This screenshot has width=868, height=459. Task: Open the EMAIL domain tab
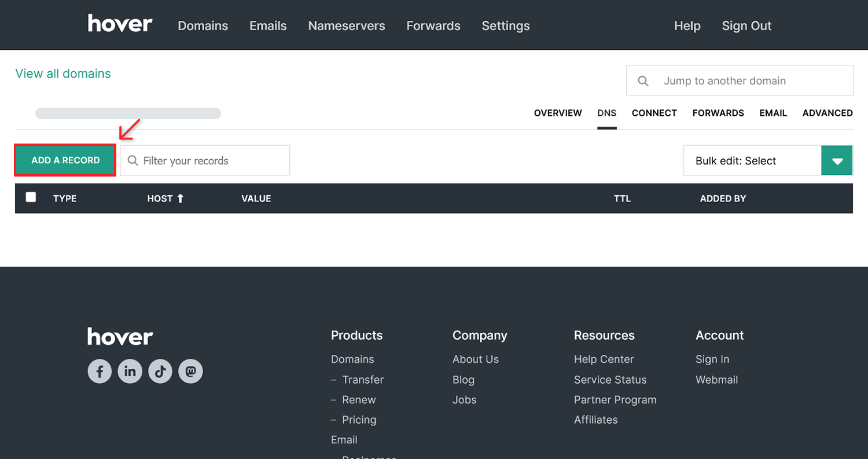click(x=773, y=113)
